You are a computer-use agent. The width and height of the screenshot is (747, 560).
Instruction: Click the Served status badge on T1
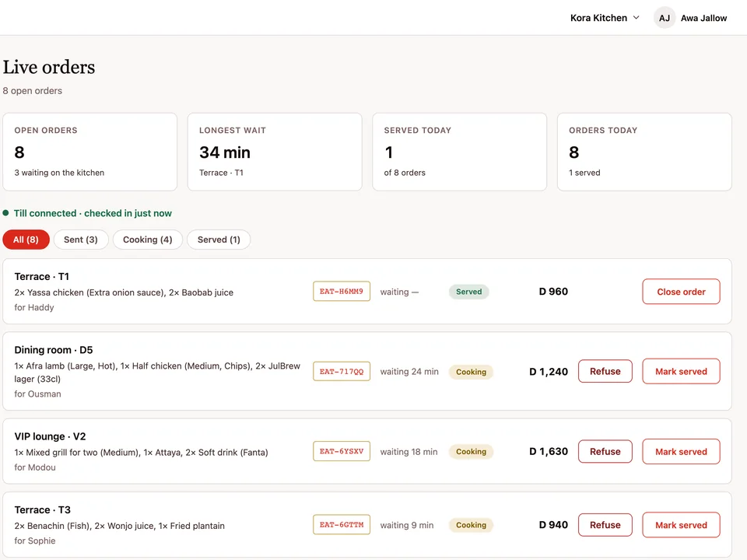click(x=468, y=292)
